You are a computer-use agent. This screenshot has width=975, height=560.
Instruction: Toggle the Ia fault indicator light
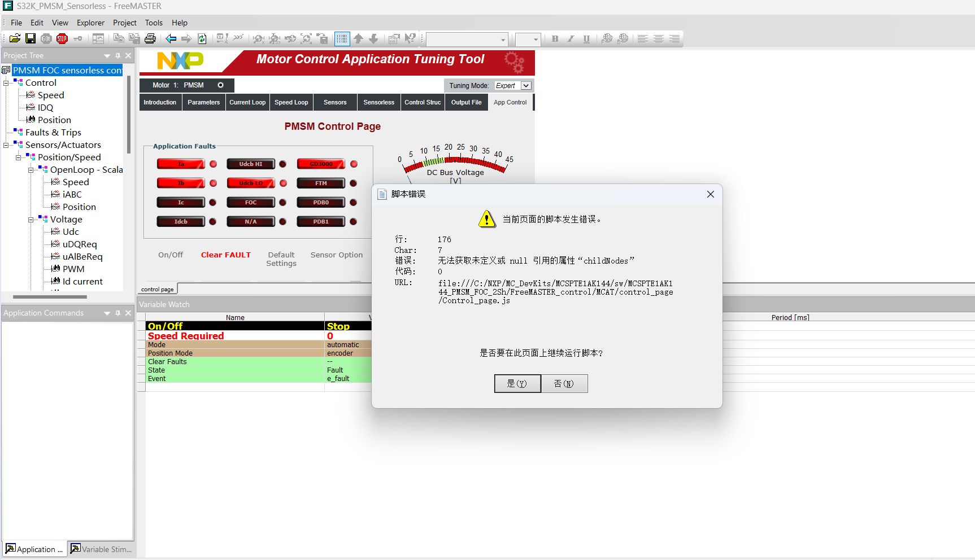point(213,164)
